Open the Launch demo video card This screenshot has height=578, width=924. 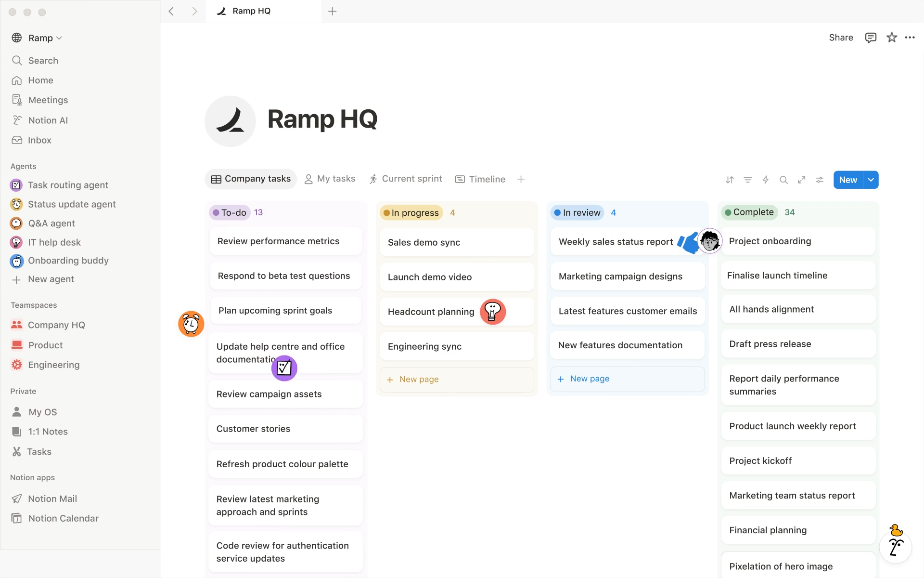click(x=457, y=277)
